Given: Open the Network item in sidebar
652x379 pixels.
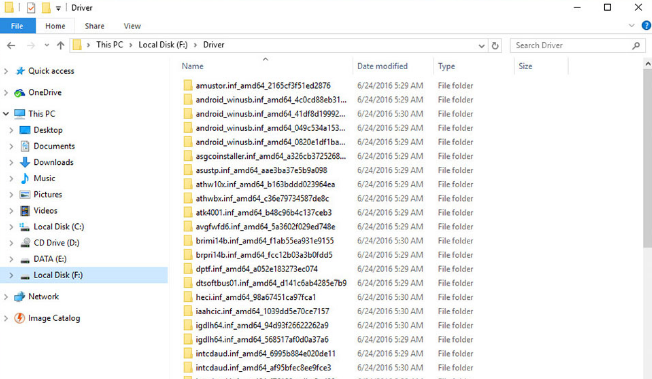Looking at the screenshot, I should pos(44,297).
